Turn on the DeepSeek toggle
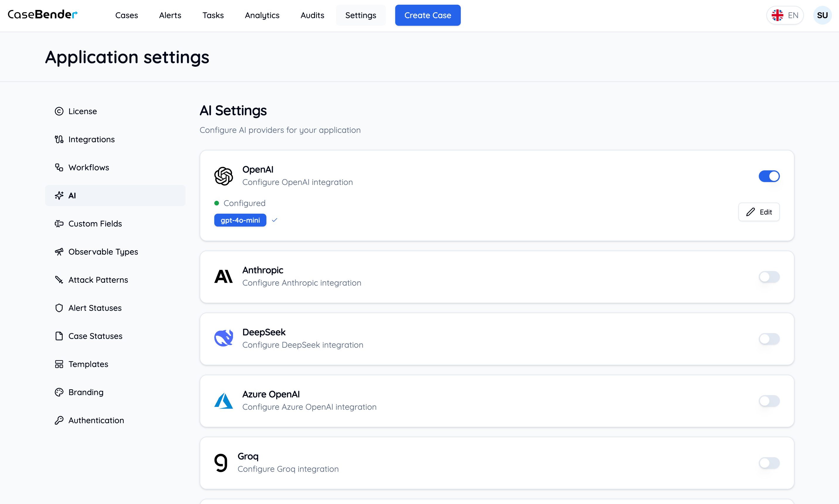 (x=769, y=339)
